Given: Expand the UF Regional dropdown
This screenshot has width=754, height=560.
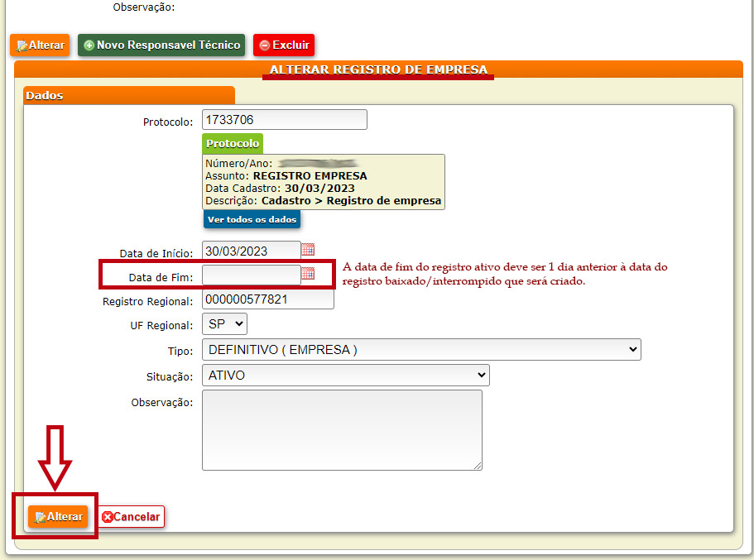Looking at the screenshot, I should pyautogui.click(x=224, y=325).
